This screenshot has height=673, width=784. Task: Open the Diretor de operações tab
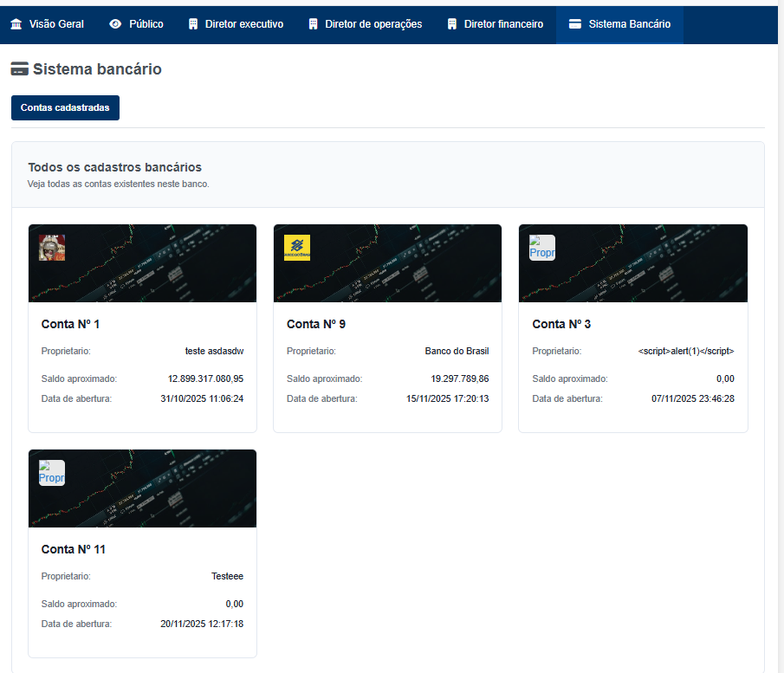click(x=366, y=24)
